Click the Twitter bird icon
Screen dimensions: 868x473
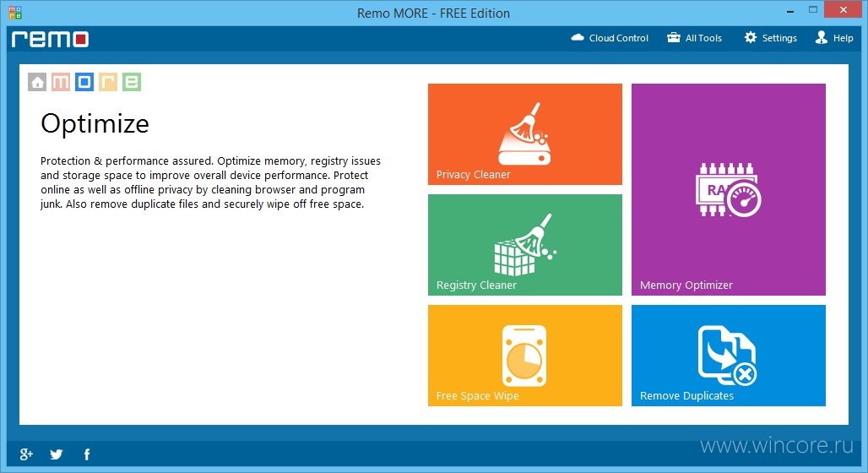point(56,454)
